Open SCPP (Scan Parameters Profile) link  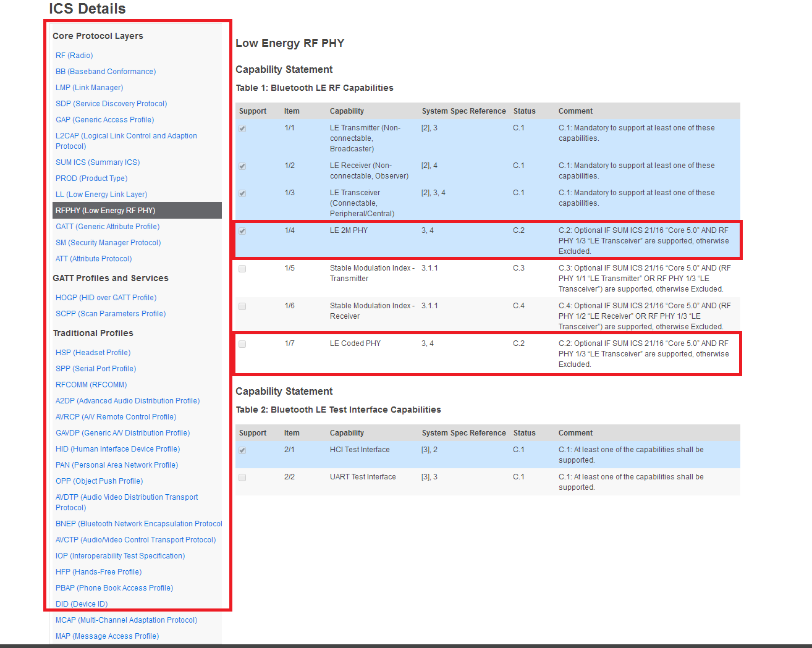pos(111,314)
